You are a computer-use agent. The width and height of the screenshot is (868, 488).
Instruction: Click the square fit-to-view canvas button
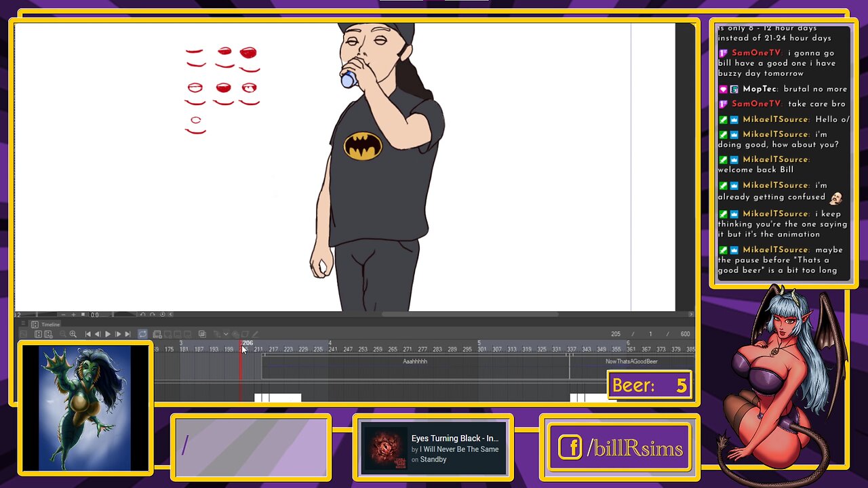(83, 314)
